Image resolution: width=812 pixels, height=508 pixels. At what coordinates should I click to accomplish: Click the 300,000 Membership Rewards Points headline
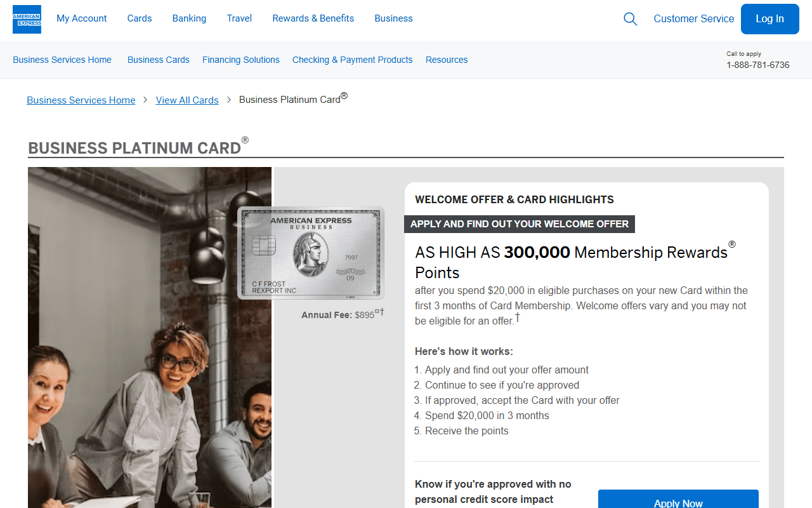(575, 260)
